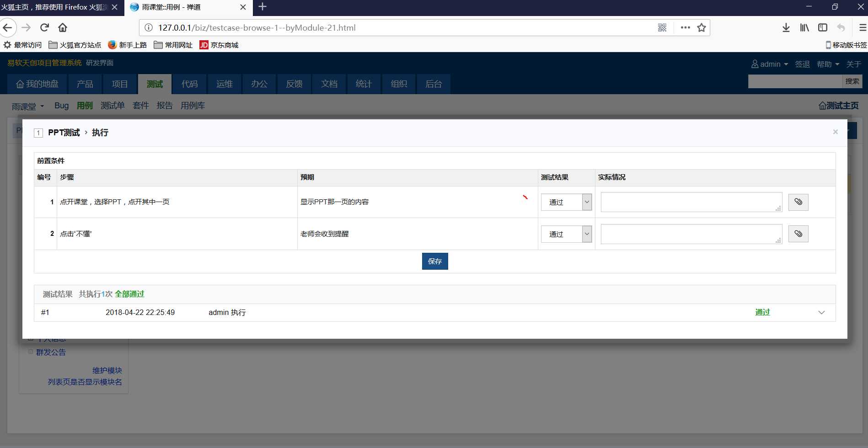Focus actual-result text field for step 1
868x448 pixels.
click(x=691, y=202)
